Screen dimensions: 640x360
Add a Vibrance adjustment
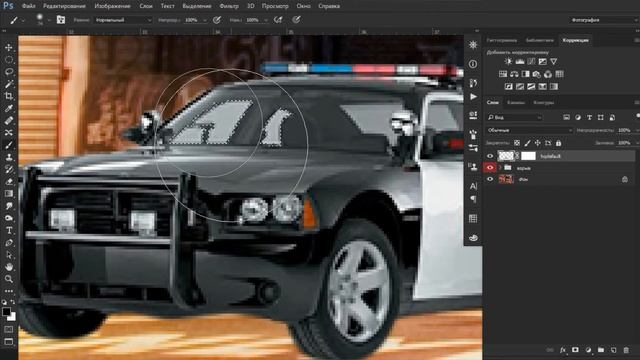553,62
